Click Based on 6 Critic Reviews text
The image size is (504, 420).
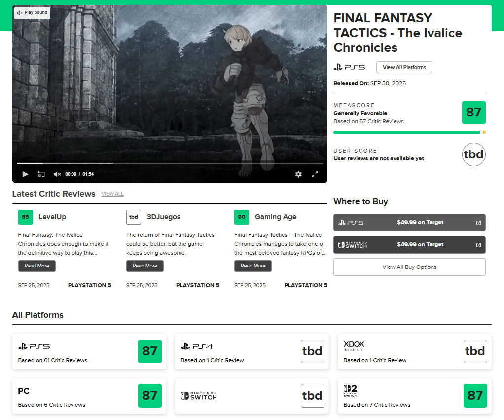[x=51, y=405]
